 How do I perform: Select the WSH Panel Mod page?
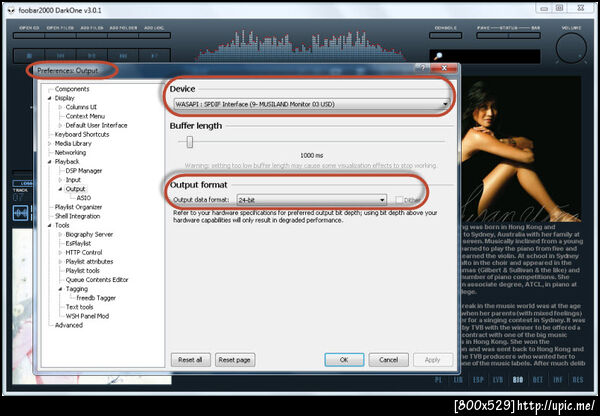(87, 316)
